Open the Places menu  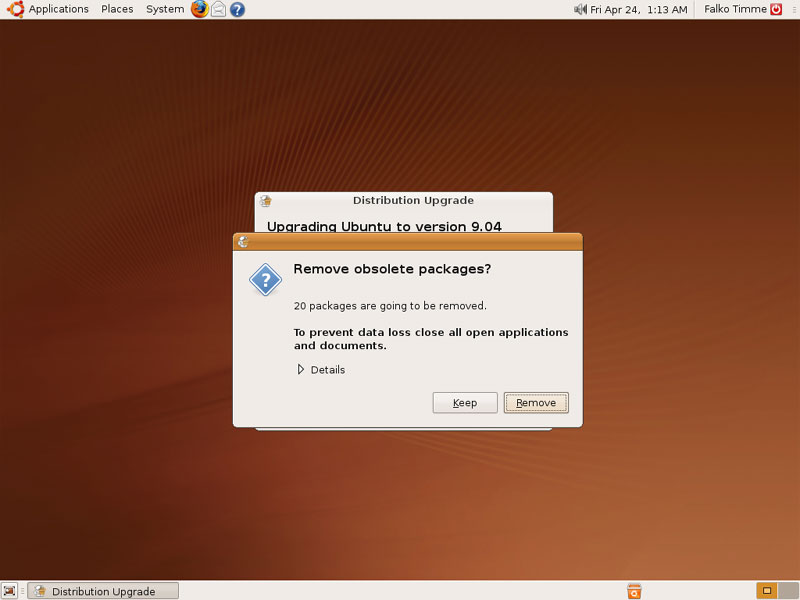pos(117,9)
